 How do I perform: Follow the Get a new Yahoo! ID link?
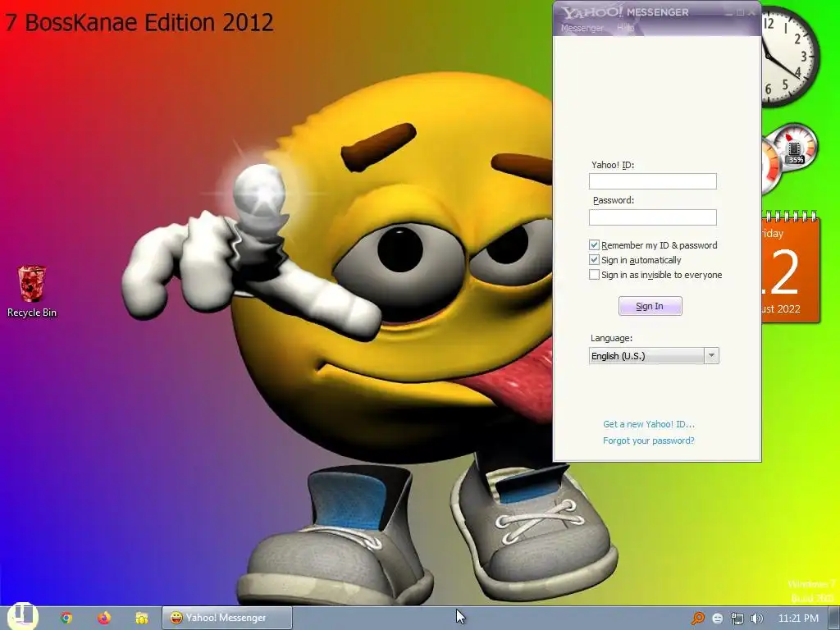click(649, 424)
